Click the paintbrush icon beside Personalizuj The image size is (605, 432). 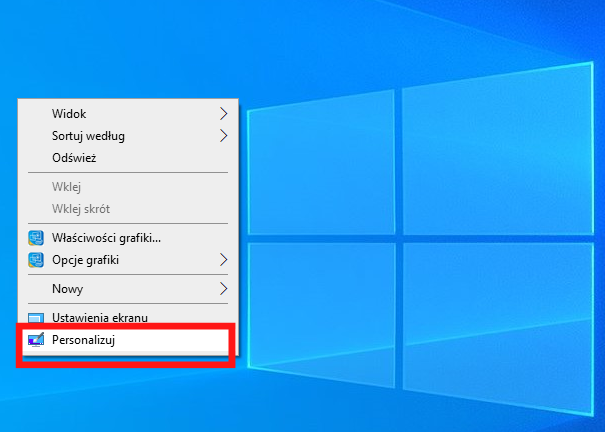[x=36, y=340]
